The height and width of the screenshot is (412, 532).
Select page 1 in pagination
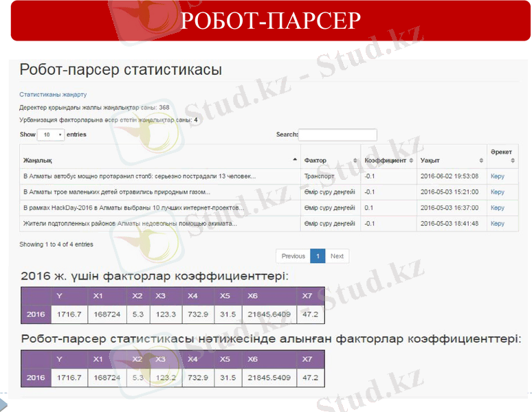[318, 256]
